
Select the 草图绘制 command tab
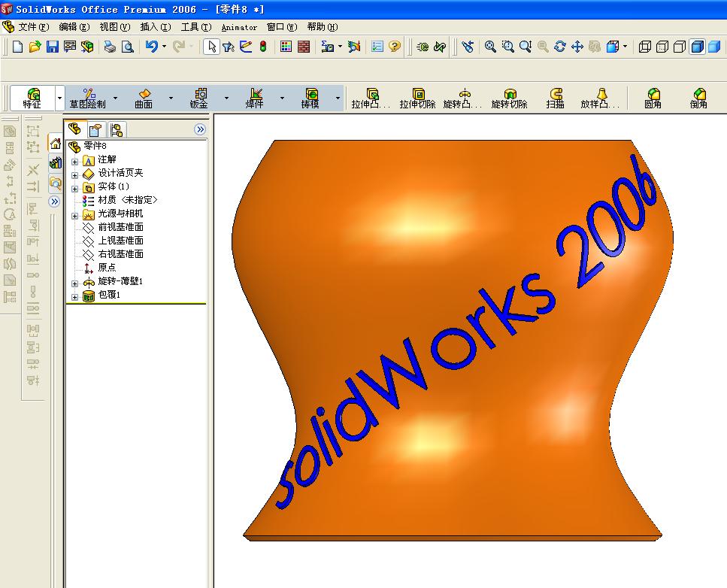[x=88, y=98]
